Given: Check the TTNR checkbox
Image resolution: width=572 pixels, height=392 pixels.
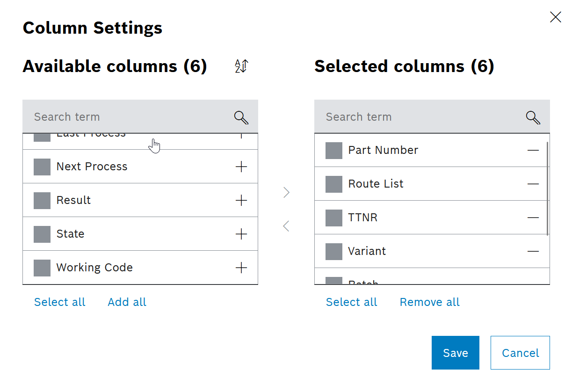Looking at the screenshot, I should coord(333,218).
